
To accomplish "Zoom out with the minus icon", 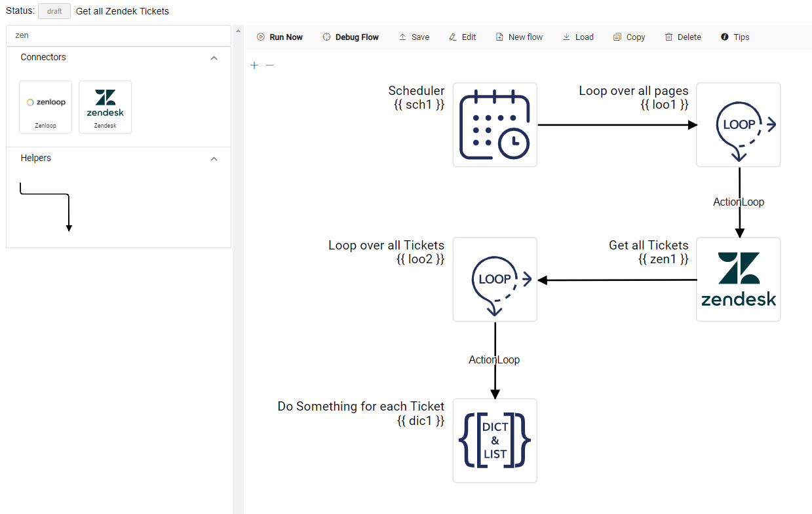I will click(x=269, y=65).
